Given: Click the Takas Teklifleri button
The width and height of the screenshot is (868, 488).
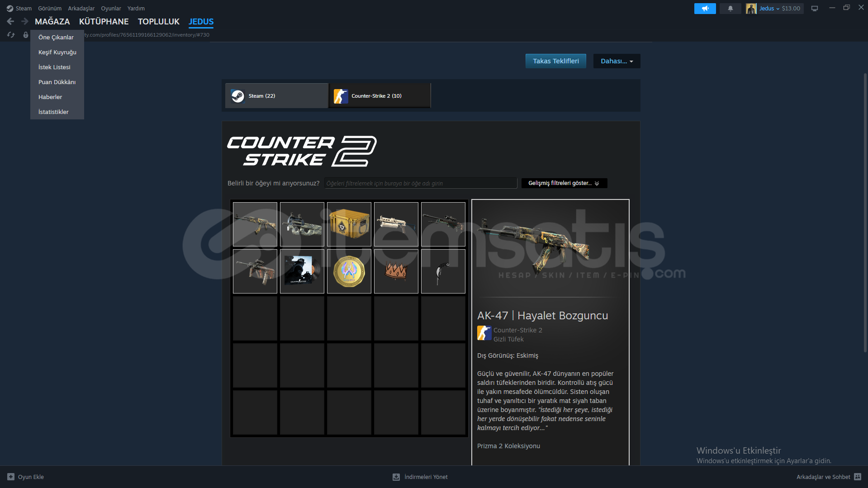Looking at the screenshot, I should (555, 61).
